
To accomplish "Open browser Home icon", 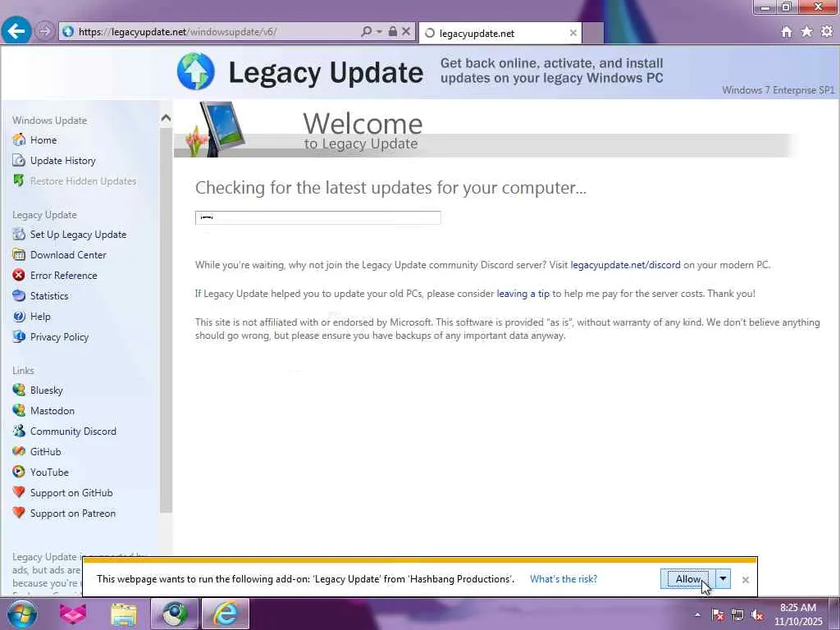I will tap(787, 32).
